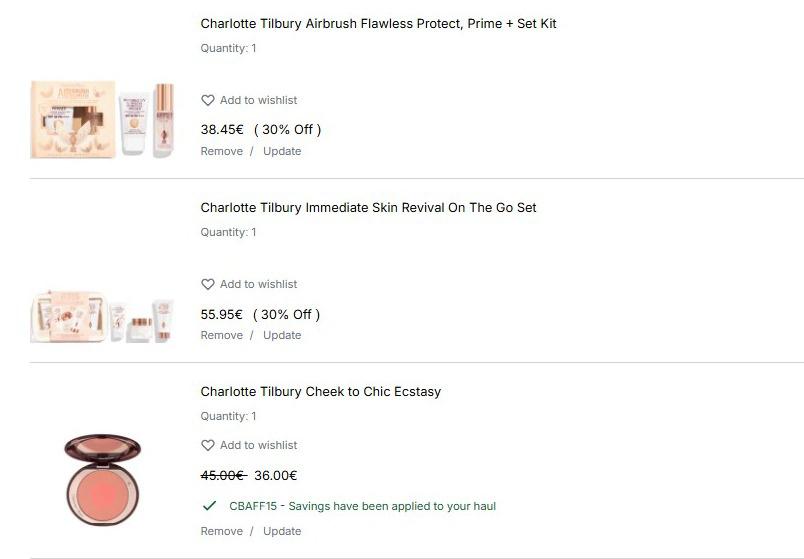The width and height of the screenshot is (804, 559).
Task: Open Immediate Skin Revival Set thumbnail
Action: pos(102,316)
